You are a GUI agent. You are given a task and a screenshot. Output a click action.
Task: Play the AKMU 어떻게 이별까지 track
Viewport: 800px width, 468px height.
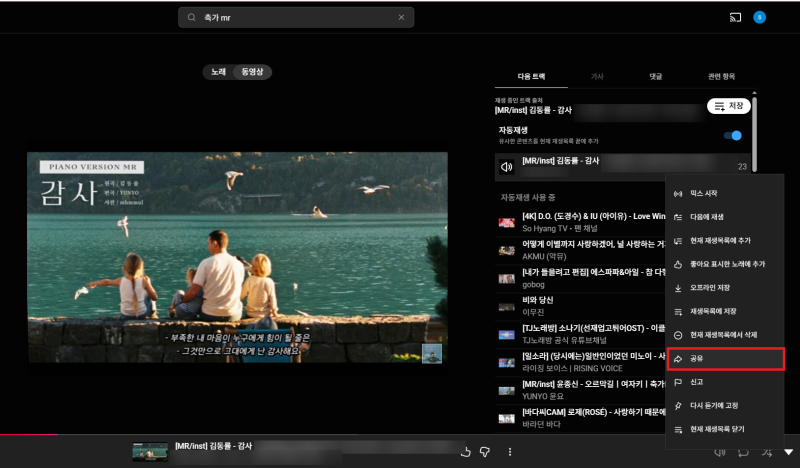point(581,250)
